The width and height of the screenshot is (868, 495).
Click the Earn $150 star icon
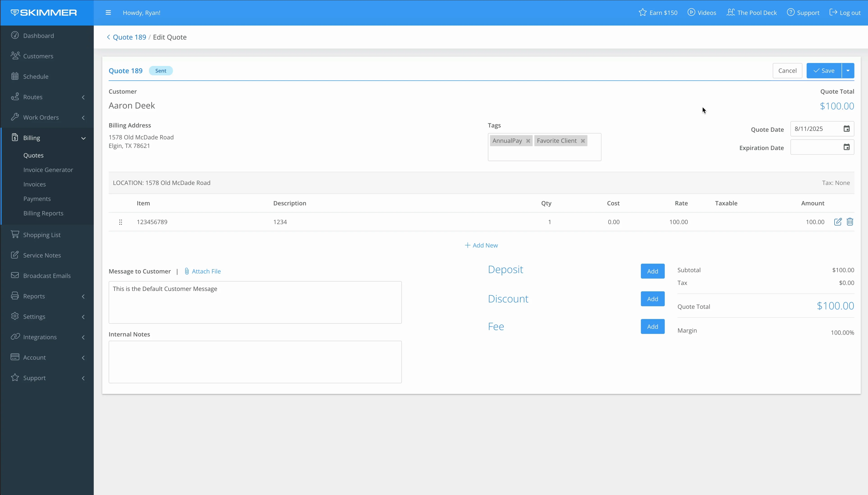click(x=642, y=13)
